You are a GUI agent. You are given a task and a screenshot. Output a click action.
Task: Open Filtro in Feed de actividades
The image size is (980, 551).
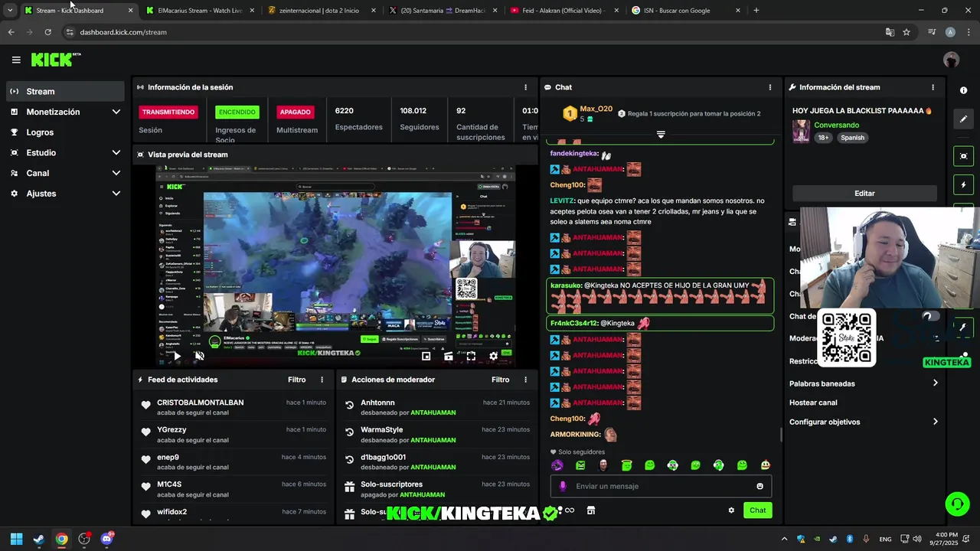(x=296, y=380)
